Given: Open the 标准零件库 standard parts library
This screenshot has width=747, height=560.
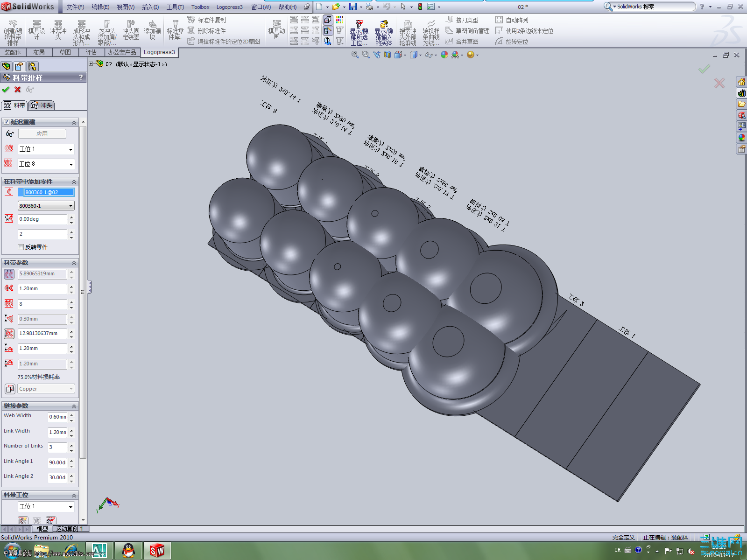Looking at the screenshot, I should click(x=175, y=31).
